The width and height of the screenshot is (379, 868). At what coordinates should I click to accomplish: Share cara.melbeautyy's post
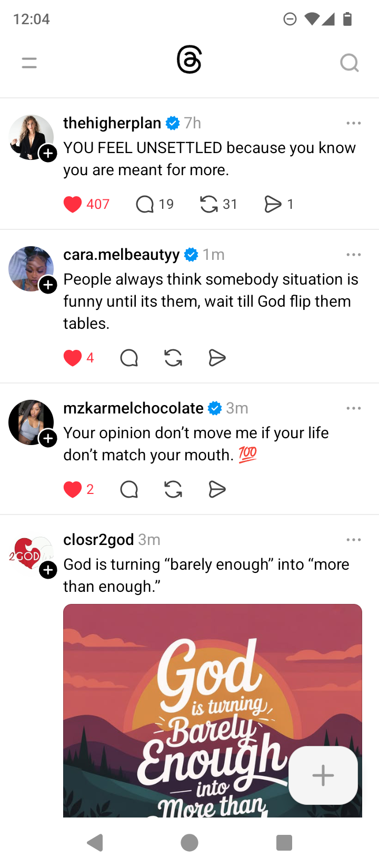point(217,358)
